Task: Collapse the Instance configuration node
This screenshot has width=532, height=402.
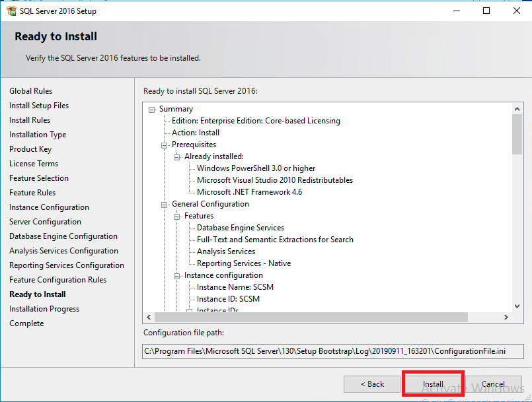Action: [x=177, y=276]
